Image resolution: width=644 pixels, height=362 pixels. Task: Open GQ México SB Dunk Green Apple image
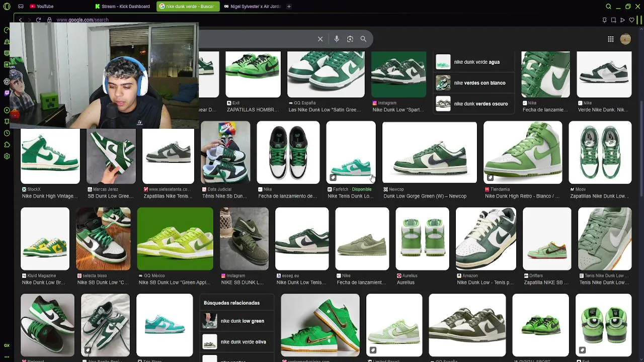[175, 239]
